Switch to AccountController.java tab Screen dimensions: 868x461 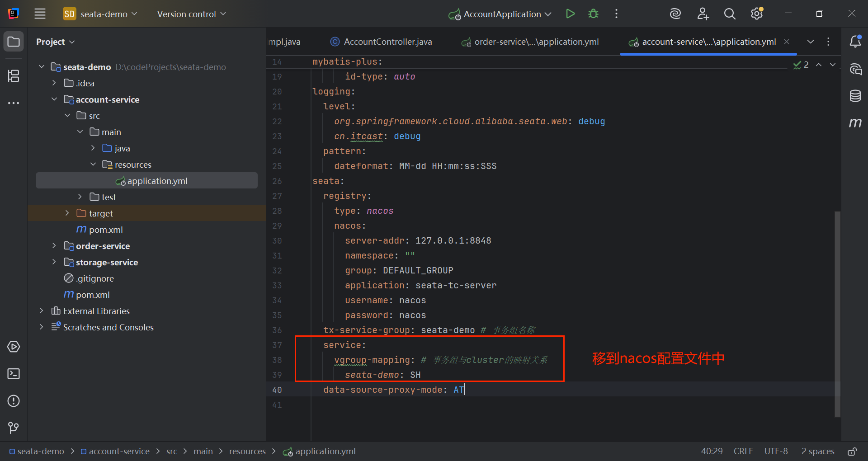[x=381, y=42]
